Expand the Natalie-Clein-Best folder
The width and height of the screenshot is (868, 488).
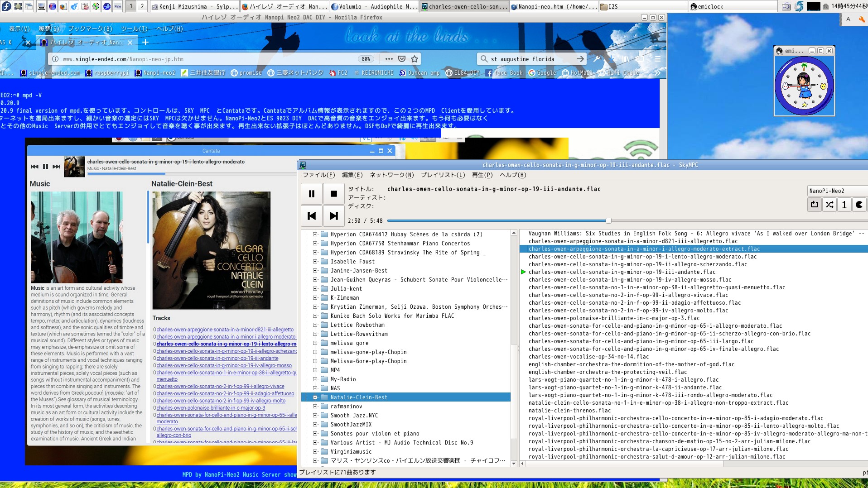(x=314, y=397)
